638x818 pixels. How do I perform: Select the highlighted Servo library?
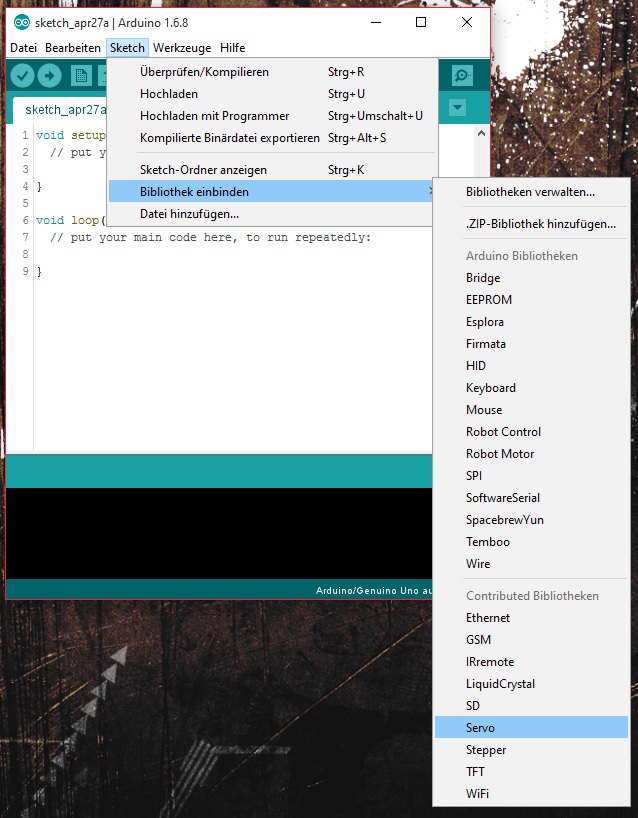pos(531,727)
